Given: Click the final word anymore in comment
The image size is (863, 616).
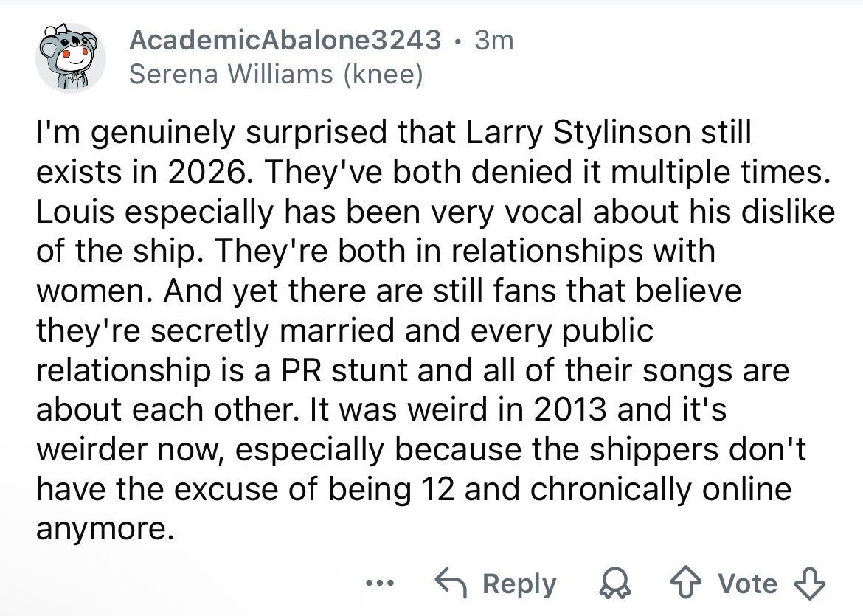Looking at the screenshot, I should point(101,530).
